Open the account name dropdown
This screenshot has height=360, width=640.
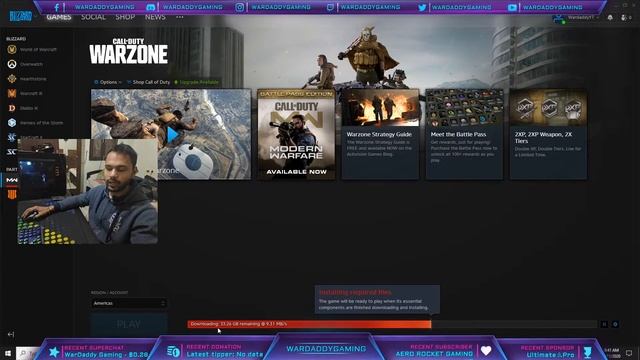point(583,18)
